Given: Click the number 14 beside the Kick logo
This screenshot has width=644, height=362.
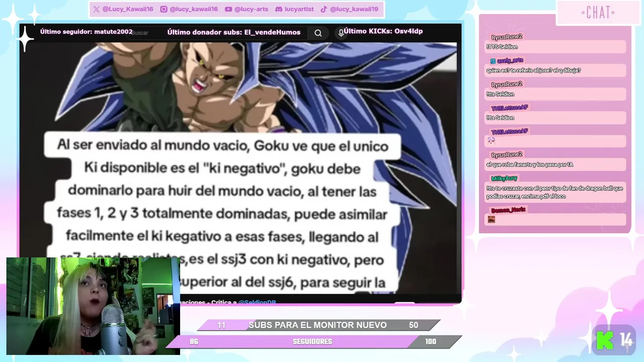Looking at the screenshot, I should [626, 341].
